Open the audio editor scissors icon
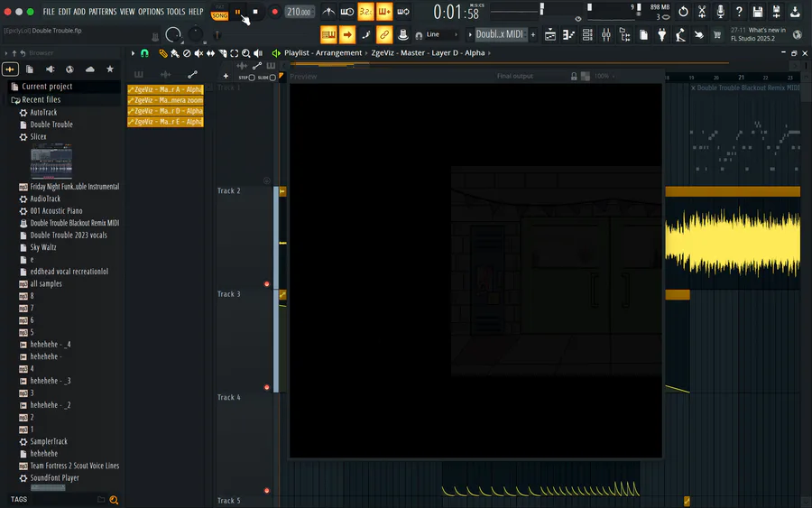Screen dimensions: 812x508 click(702, 12)
